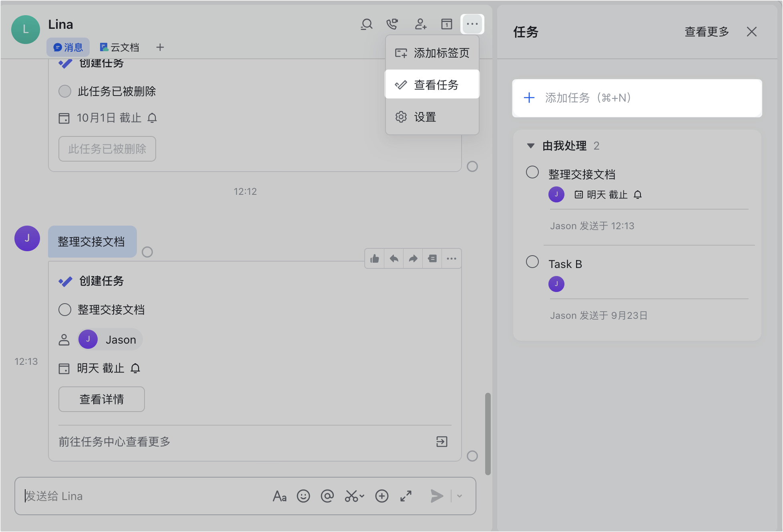Select the 12:13 task card with its right-side circle

point(472,456)
